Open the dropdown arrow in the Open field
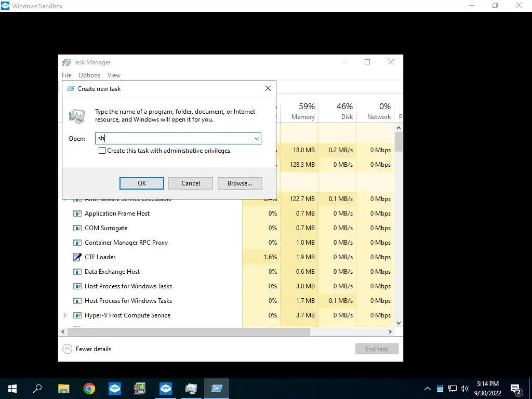Image resolution: width=532 pixels, height=399 pixels. coord(257,138)
